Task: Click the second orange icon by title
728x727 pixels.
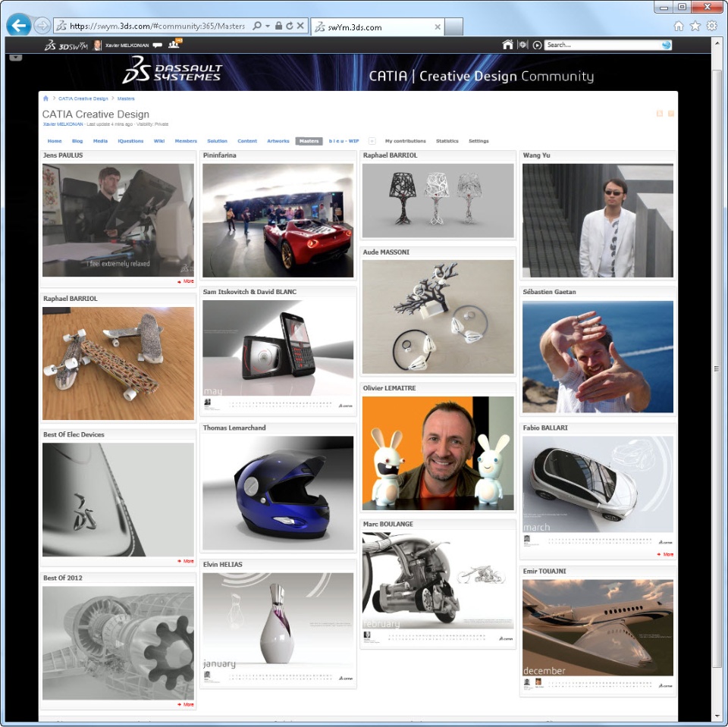Action: 671,114
